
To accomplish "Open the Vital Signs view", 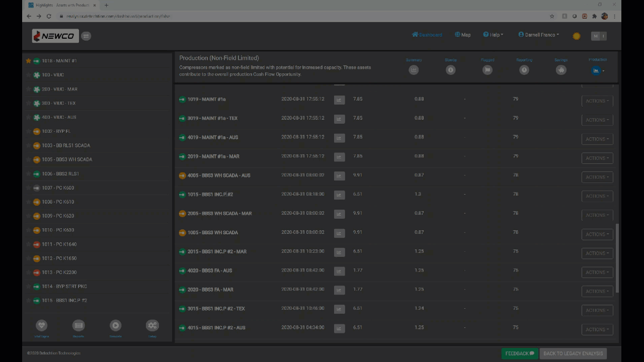I will [x=42, y=325].
